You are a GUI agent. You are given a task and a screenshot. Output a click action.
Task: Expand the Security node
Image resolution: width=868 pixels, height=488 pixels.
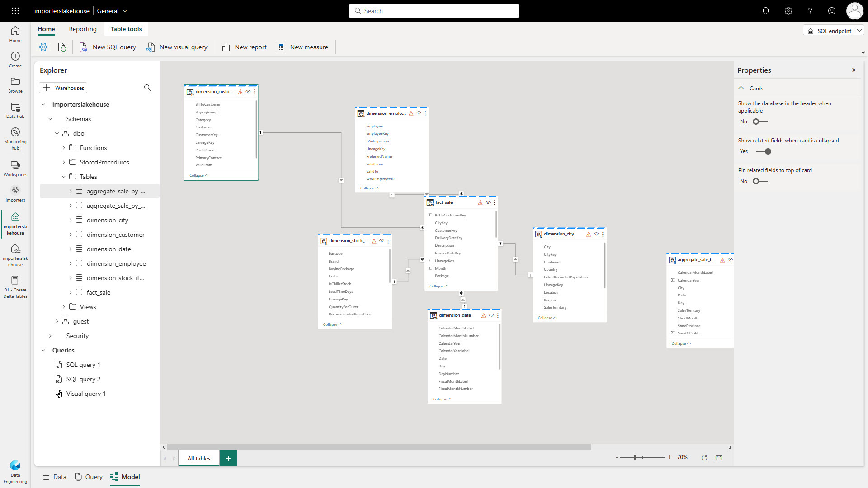[x=50, y=336]
